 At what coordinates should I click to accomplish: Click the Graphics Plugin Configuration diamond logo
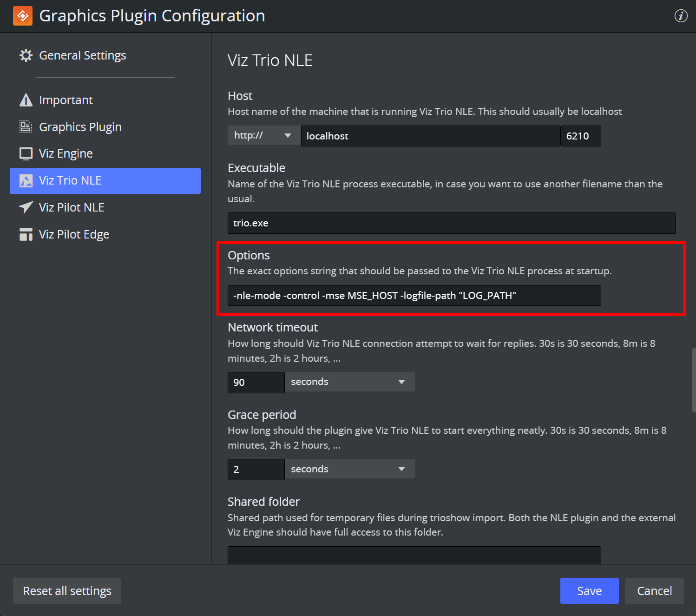click(22, 15)
